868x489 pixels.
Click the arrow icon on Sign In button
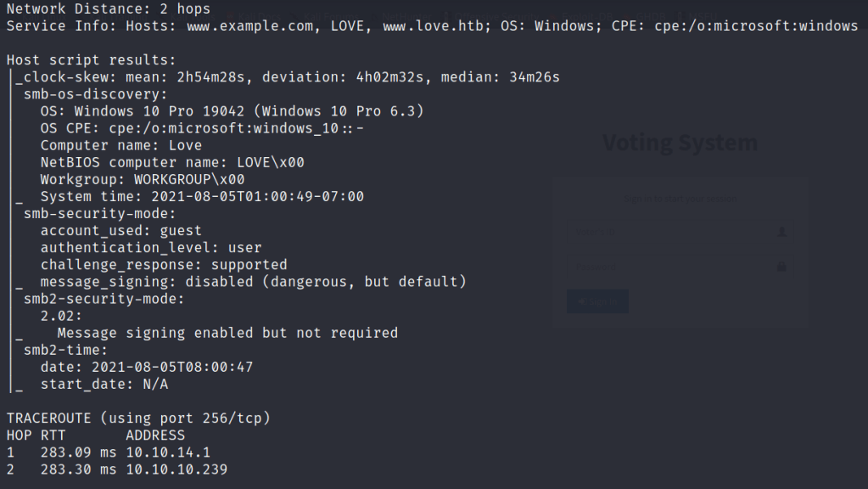pos(580,302)
